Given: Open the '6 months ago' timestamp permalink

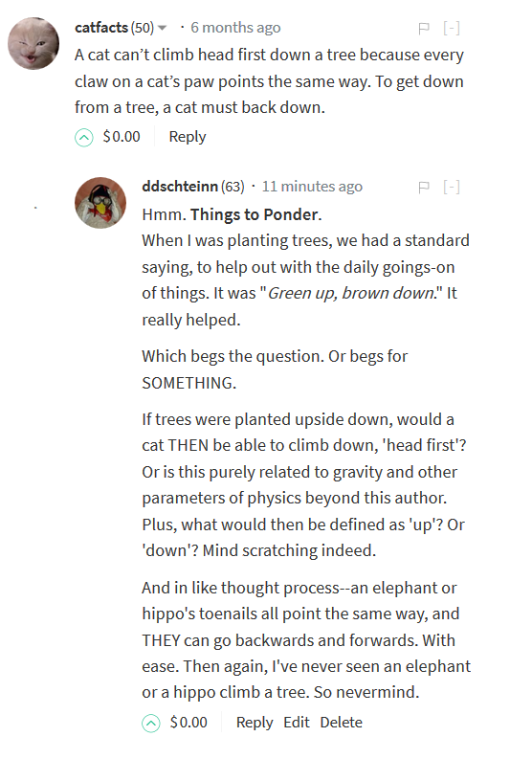Looking at the screenshot, I should pos(235,28).
